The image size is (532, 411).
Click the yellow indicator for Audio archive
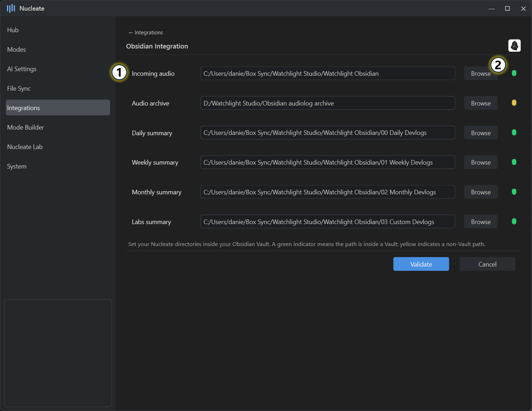(x=514, y=103)
